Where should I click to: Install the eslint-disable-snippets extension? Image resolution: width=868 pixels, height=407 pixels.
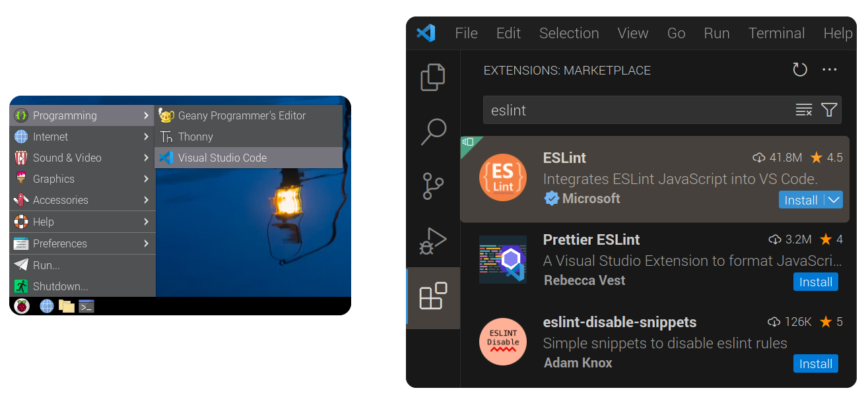pos(816,363)
